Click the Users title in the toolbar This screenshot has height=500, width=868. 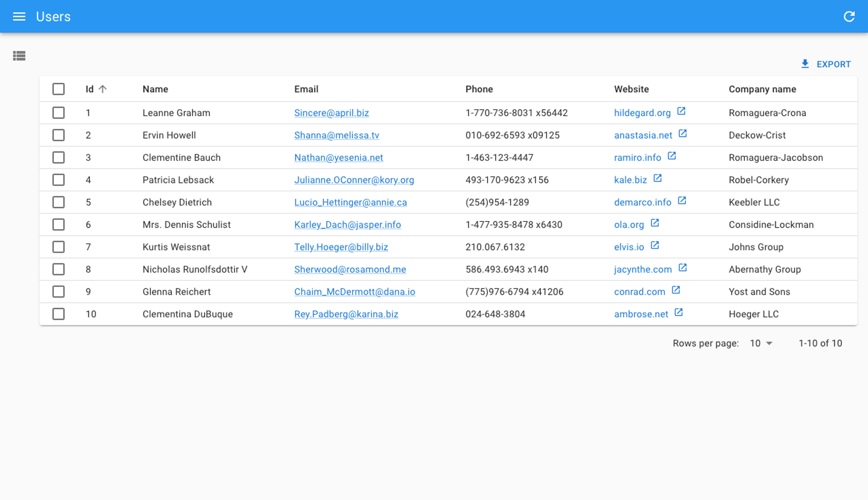54,16
